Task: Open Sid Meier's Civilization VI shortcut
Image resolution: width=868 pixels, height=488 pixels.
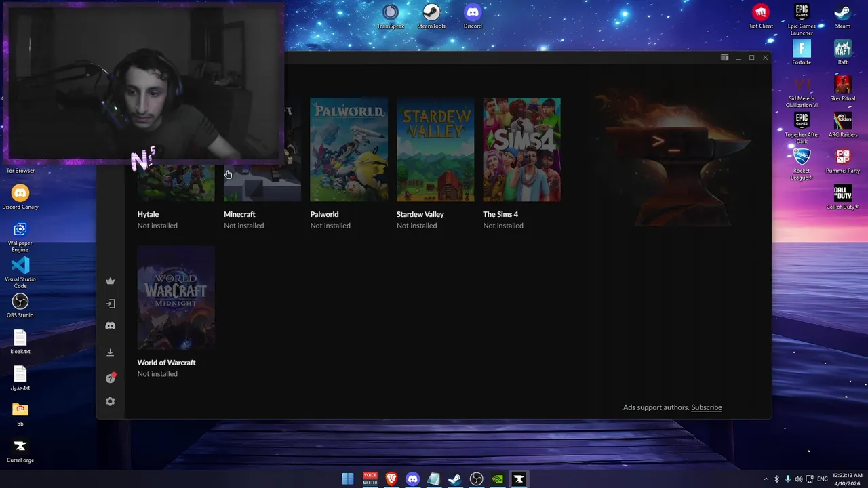Action: [802, 91]
